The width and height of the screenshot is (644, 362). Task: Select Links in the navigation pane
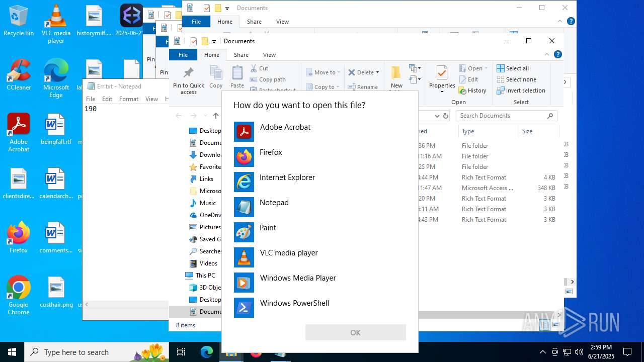(x=201, y=179)
